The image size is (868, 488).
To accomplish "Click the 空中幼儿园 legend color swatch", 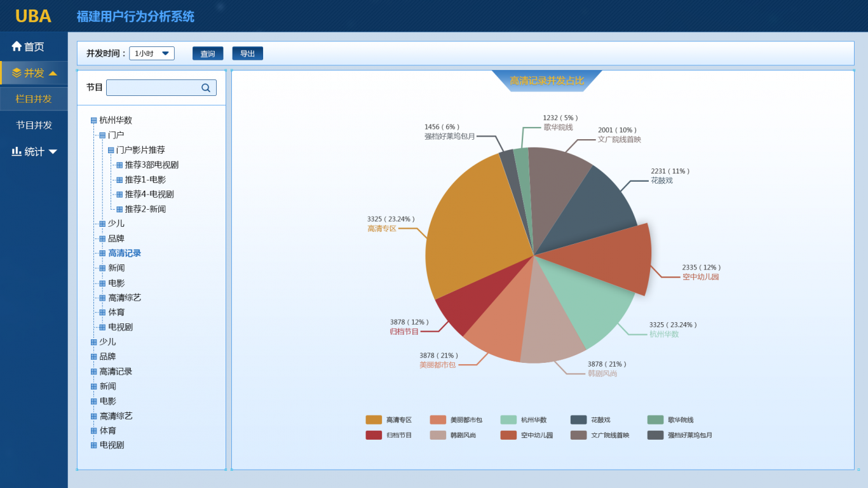I will click(x=508, y=435).
